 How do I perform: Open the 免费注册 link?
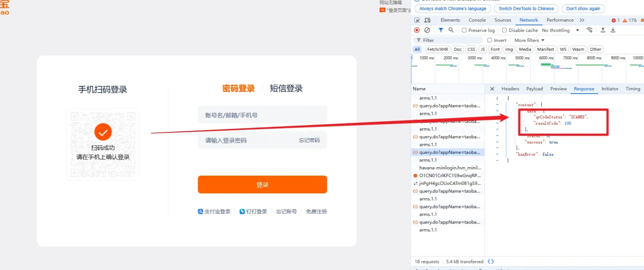tap(316, 211)
